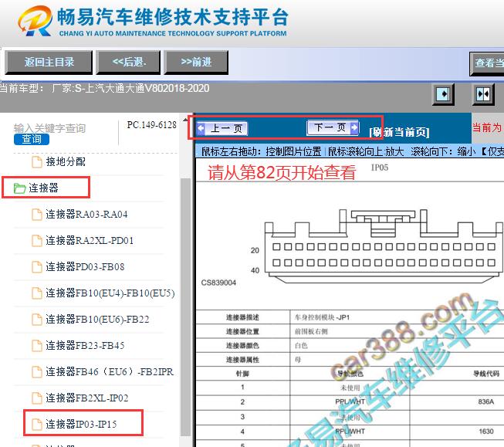This screenshot has width=504, height=447.
Task: Click the 1630 wire code cell
Action: pyautogui.click(x=485, y=432)
